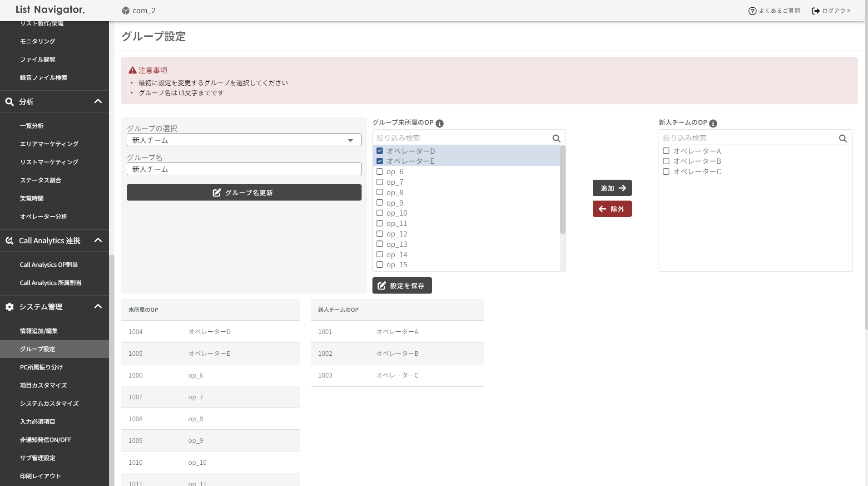Click the Call Analytics 連携 phone icon
Screen dimensions: 868x486
click(x=10, y=241)
